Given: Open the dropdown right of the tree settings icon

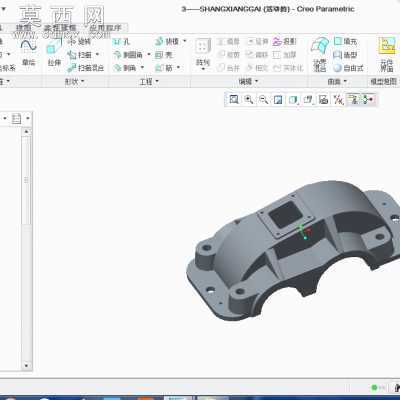Looking at the screenshot, I should tap(28, 118).
